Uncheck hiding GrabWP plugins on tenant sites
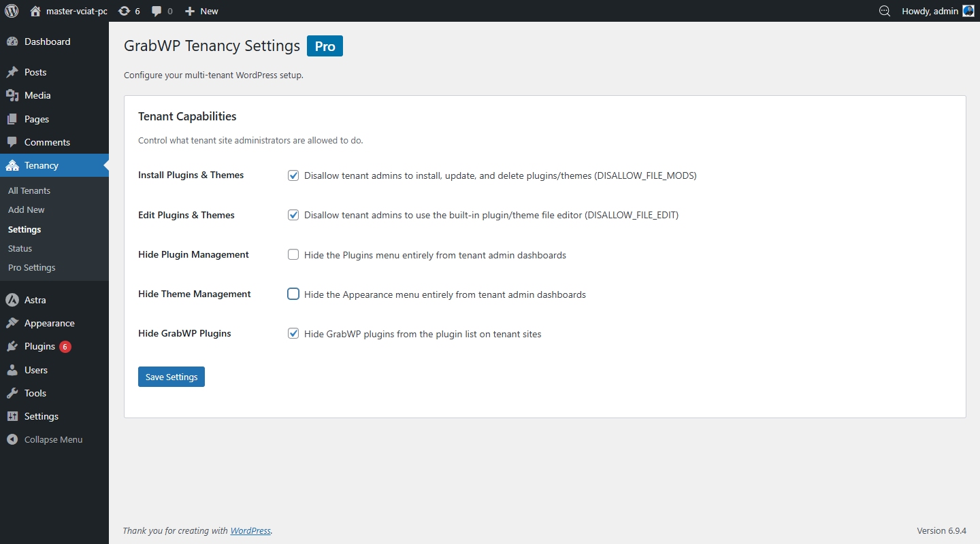Image resolution: width=980 pixels, height=544 pixels. 293,333
